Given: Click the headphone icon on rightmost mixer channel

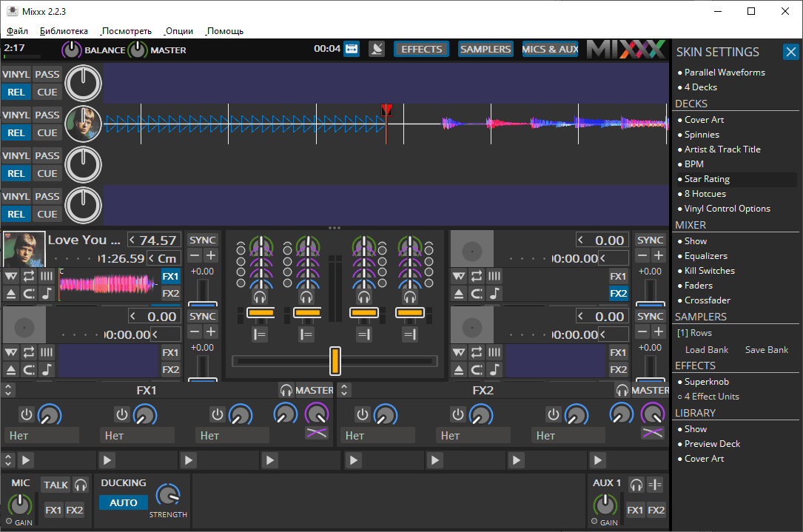Looking at the screenshot, I should (x=409, y=297).
